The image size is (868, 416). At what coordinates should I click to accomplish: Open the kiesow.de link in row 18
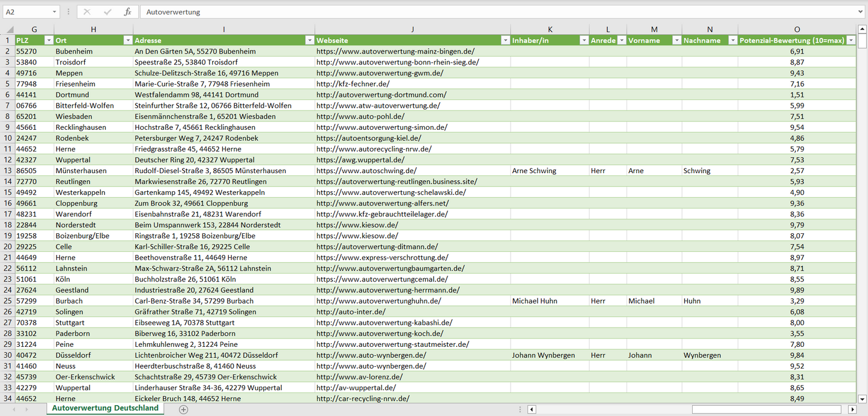click(x=357, y=225)
